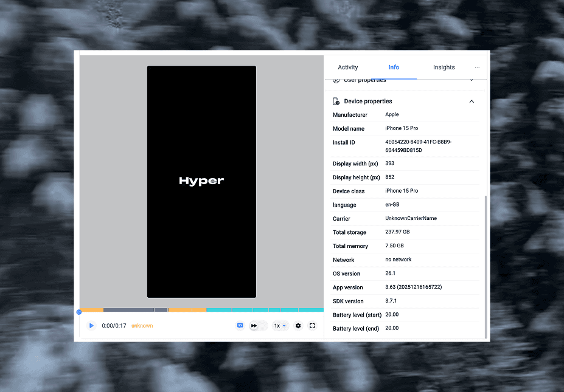This screenshot has width=564, height=392.
Task: Click the Display height value '852'
Action: tap(389, 177)
